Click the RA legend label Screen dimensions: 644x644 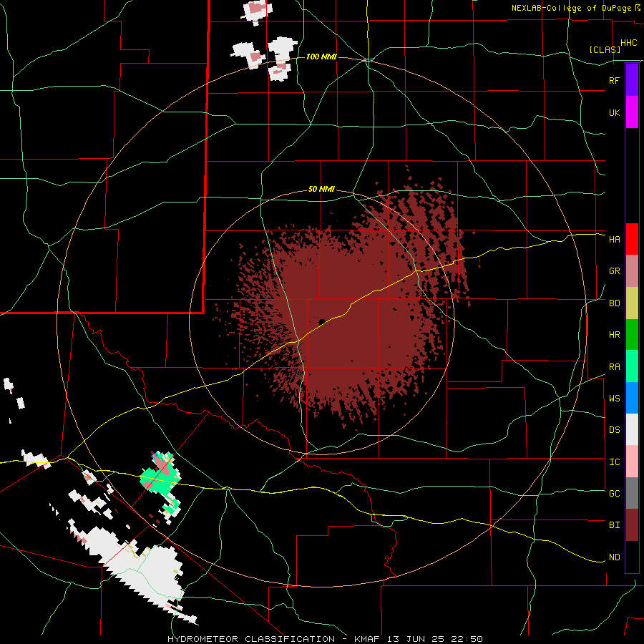coord(614,367)
